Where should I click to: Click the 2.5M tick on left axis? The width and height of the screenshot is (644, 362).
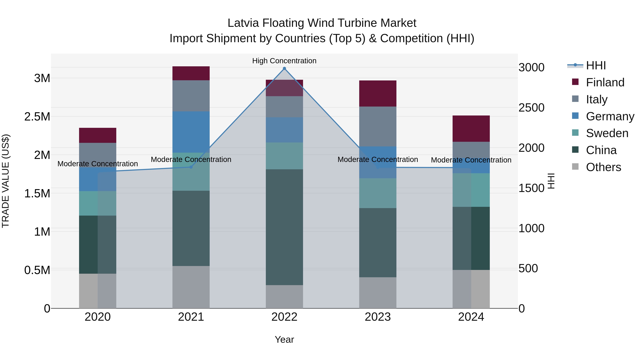[x=37, y=117]
